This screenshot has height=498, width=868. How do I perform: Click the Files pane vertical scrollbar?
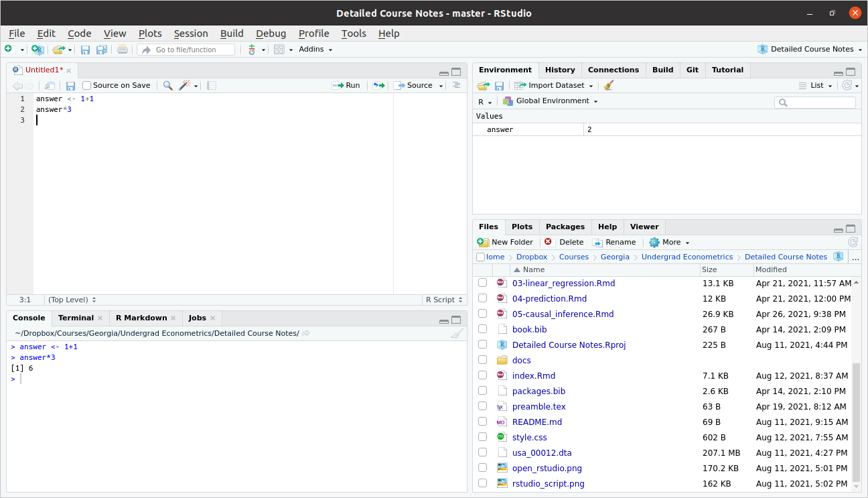point(856,422)
